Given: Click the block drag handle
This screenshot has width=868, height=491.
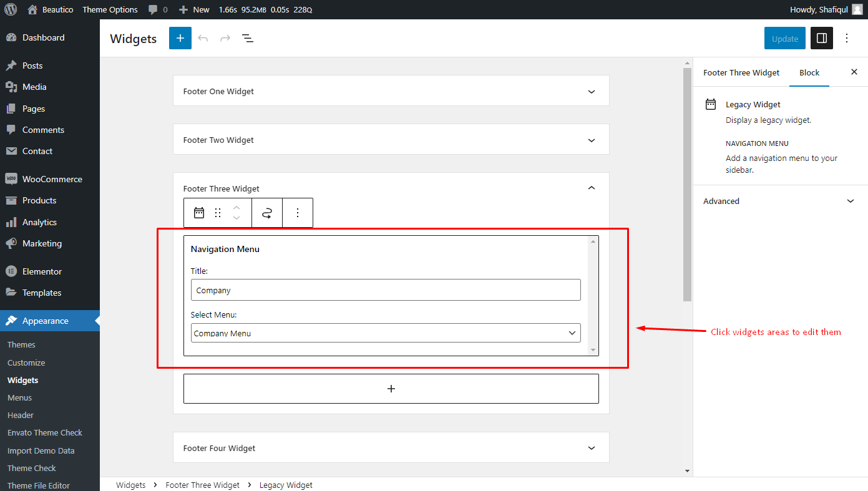Looking at the screenshot, I should pyautogui.click(x=218, y=213).
